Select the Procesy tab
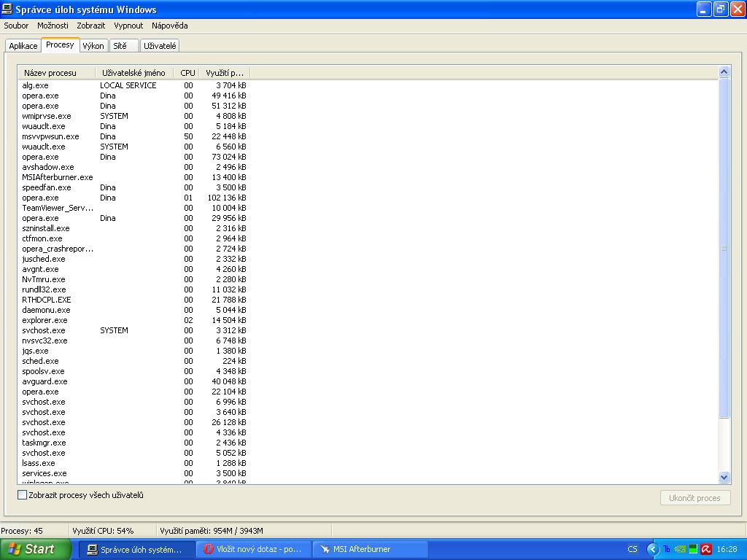This screenshot has height=560, width=747. tap(60, 44)
